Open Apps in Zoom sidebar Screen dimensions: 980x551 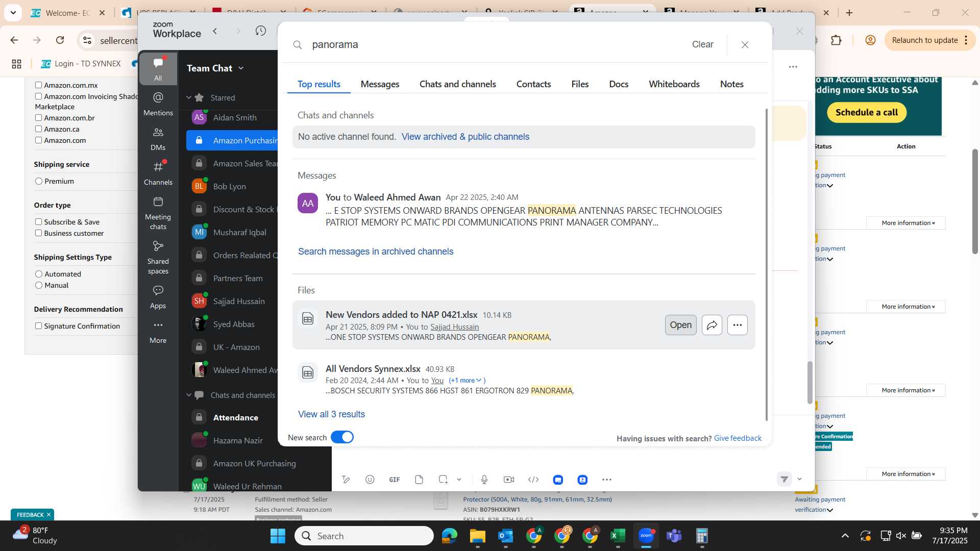pyautogui.click(x=158, y=297)
